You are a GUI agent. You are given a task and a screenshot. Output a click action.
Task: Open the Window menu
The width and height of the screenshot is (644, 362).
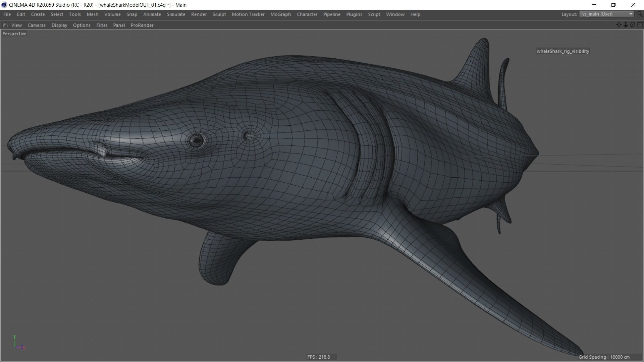(395, 14)
